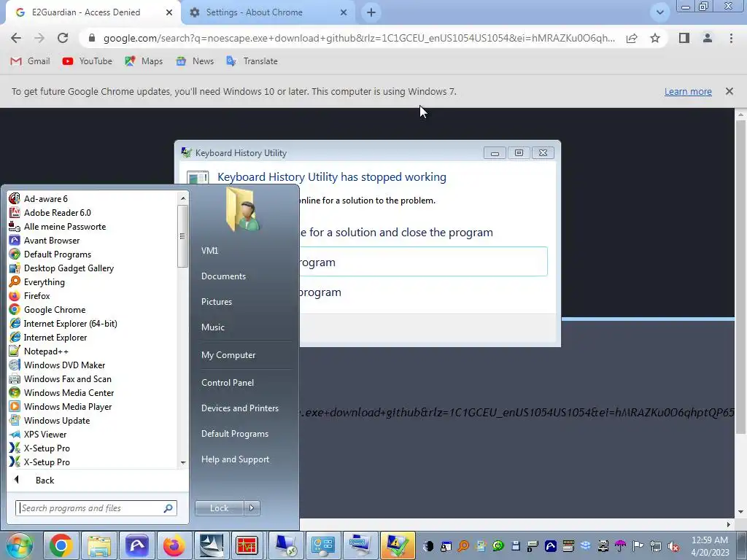This screenshot has width=747, height=560.
Task: Open the Translate bookmark
Action: [x=252, y=61]
